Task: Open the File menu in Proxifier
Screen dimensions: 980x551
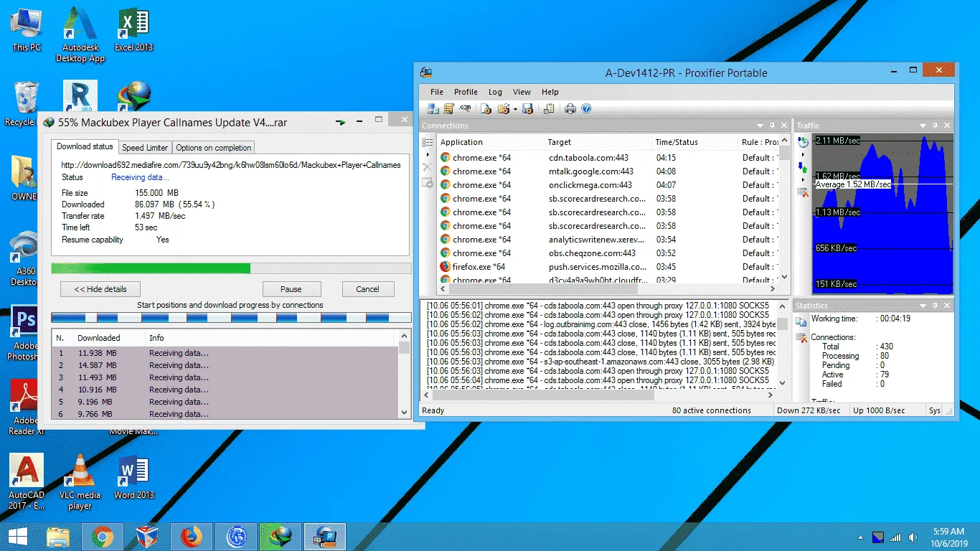Action: click(x=437, y=92)
